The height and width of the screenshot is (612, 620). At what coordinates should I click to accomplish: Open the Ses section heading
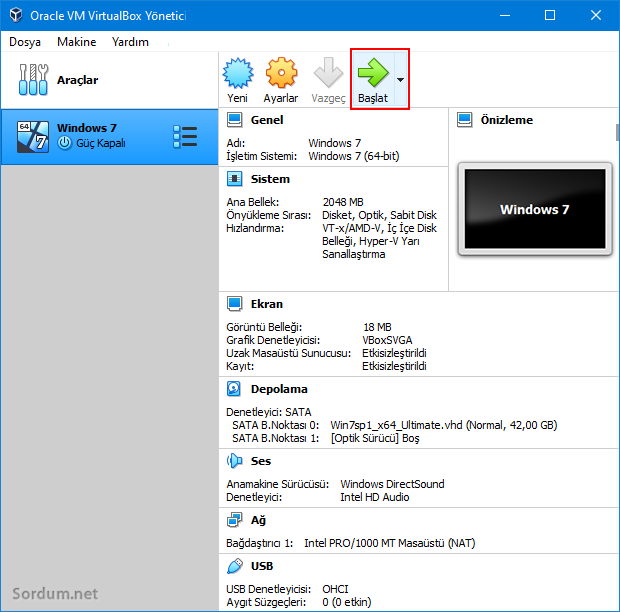point(261,461)
